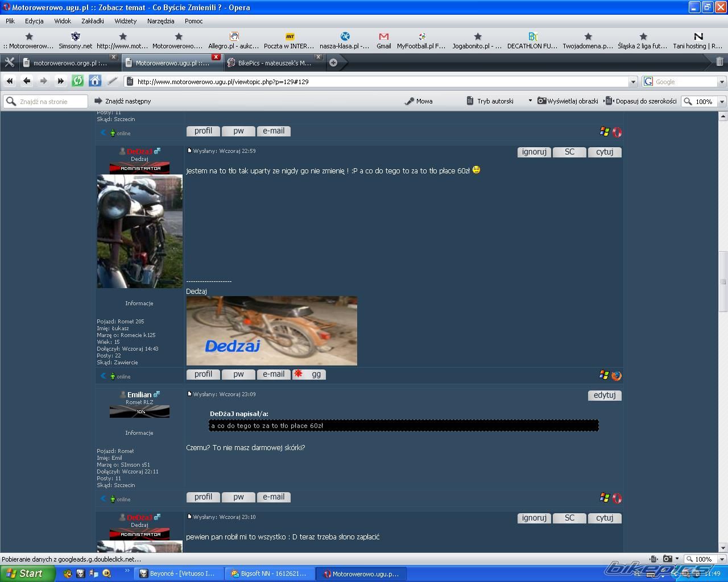Screen dimensions: 728x582
Task: Click the Back navigation arrow
Action: pyautogui.click(x=27, y=81)
